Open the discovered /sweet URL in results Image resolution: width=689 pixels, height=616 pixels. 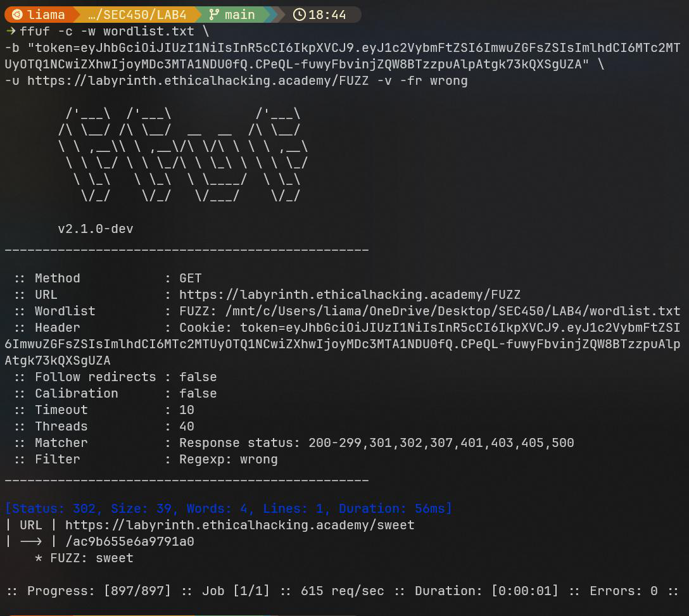239,525
